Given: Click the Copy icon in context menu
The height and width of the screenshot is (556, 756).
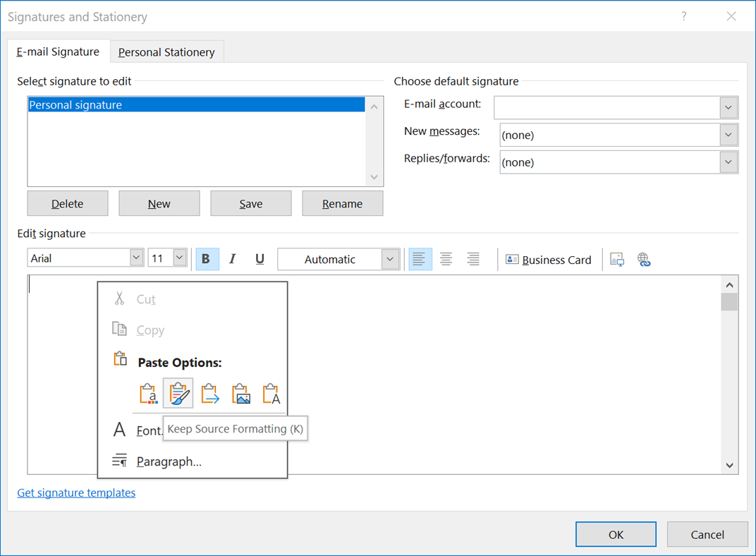Looking at the screenshot, I should point(119,329).
